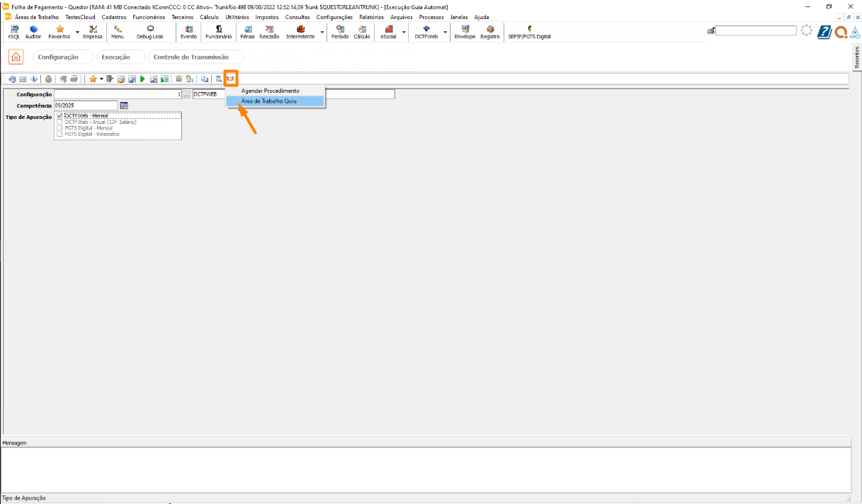The height and width of the screenshot is (504, 862).
Task: Expand the Favoritos dropdown arrow
Action: (77, 33)
